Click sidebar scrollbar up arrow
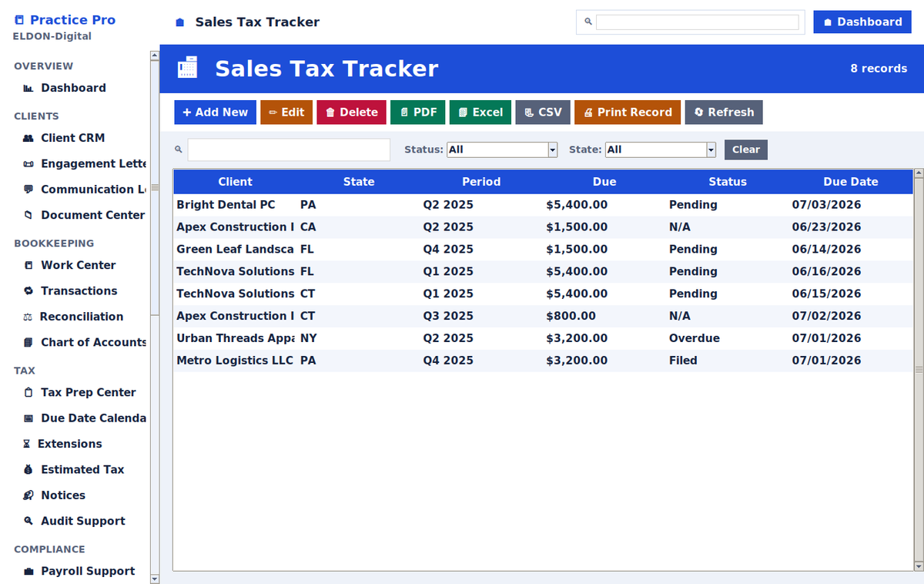Screen dimensions: 924x584 [155, 55]
